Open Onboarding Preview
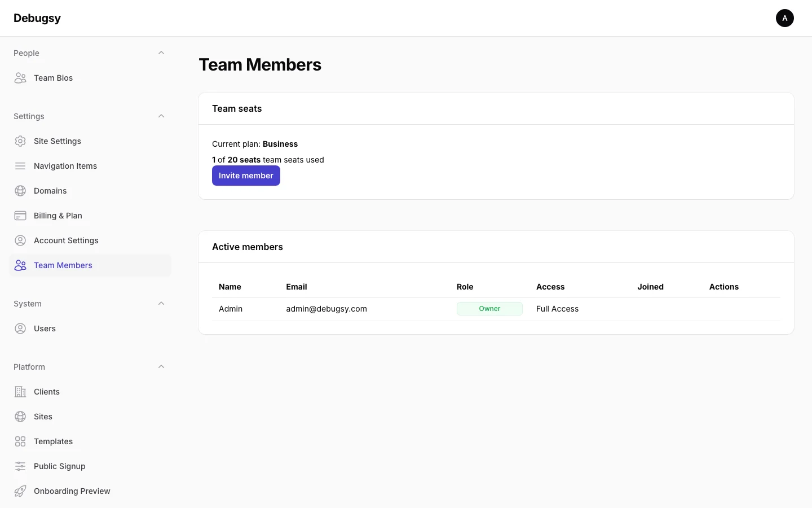 coord(90,491)
